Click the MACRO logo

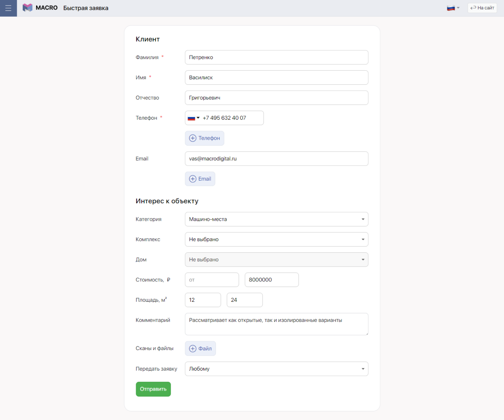[x=40, y=8]
